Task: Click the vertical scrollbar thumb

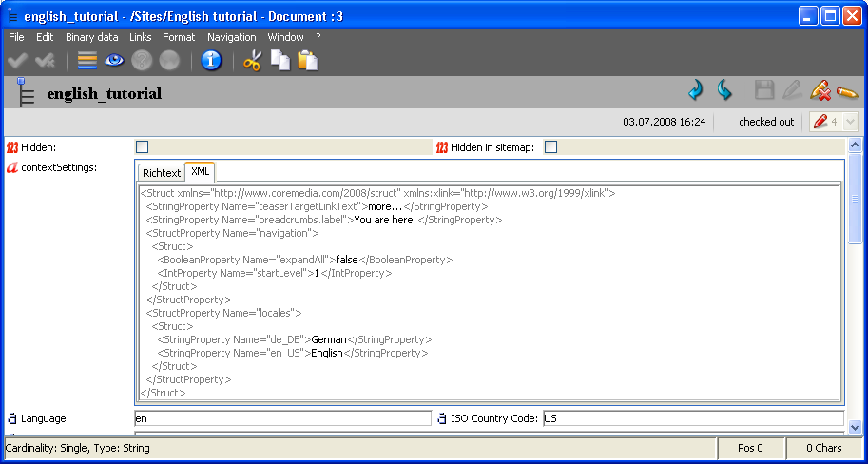Action: click(x=855, y=198)
